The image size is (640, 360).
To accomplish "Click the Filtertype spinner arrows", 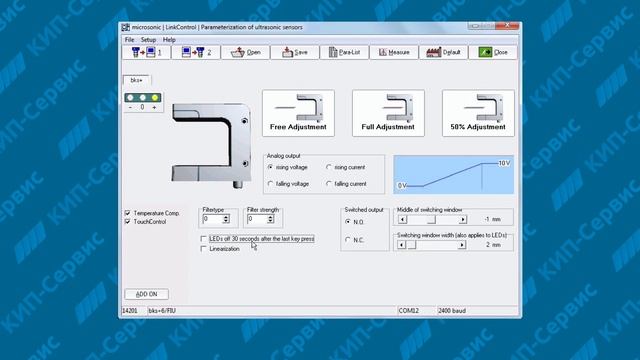I will [226, 219].
